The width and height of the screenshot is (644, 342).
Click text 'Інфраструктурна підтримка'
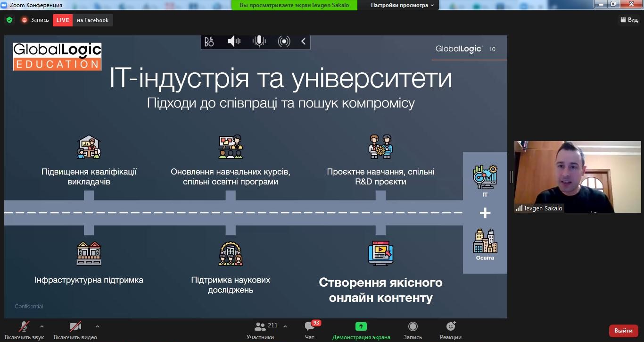tap(89, 280)
